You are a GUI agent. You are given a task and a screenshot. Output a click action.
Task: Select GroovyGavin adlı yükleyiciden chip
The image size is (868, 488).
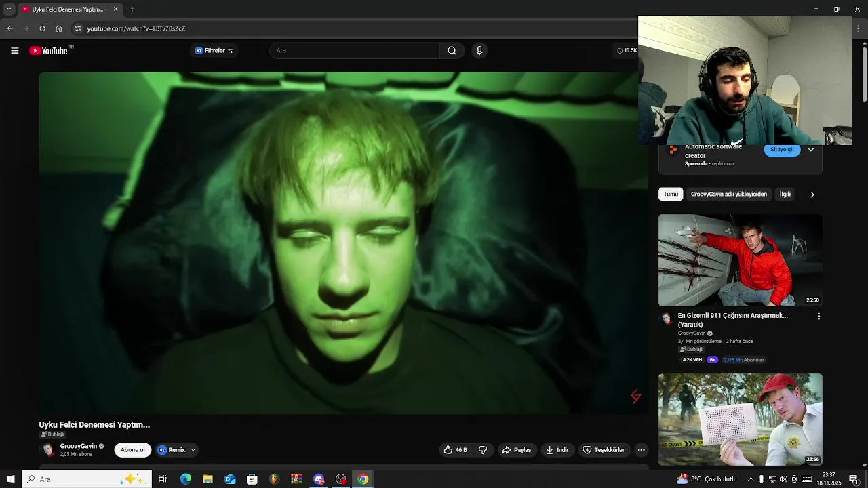tap(728, 195)
